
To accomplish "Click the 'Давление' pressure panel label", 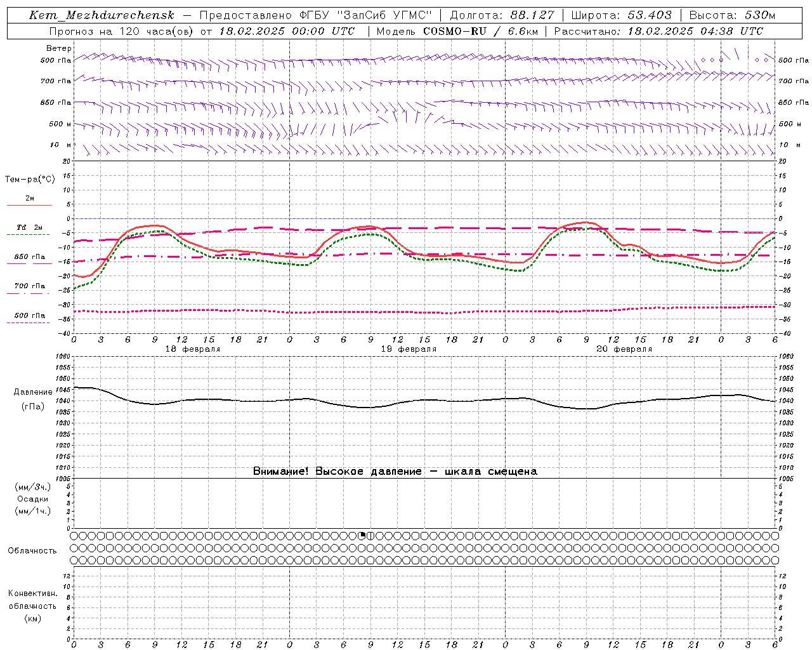I will click(x=33, y=392).
